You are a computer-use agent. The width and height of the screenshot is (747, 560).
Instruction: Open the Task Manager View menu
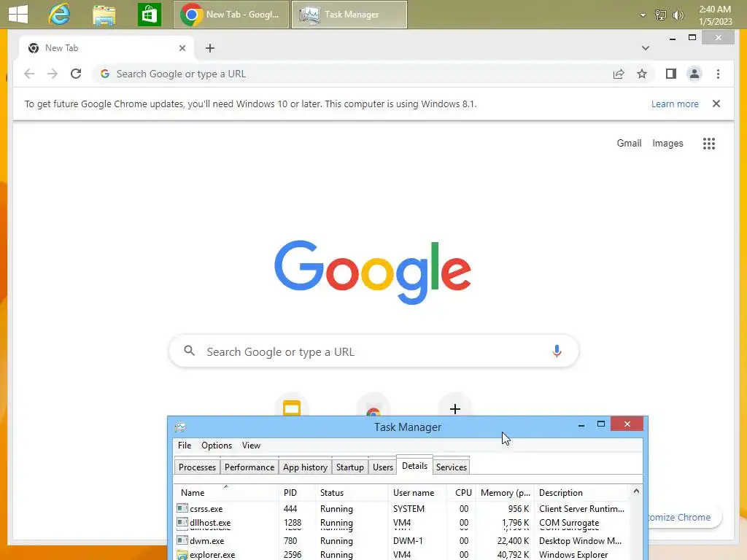(x=251, y=446)
